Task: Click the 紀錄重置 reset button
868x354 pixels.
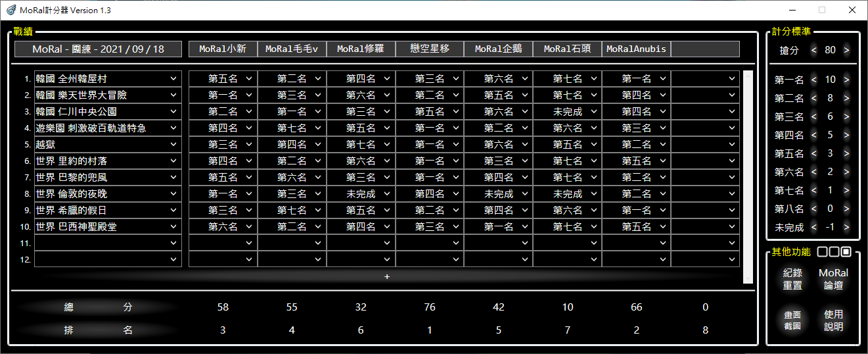Action: click(x=792, y=279)
